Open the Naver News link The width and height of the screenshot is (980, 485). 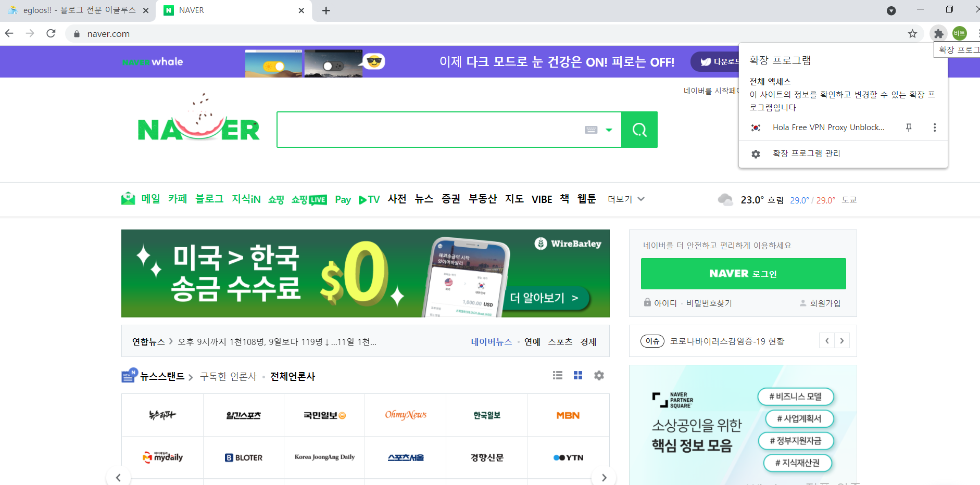pos(492,342)
